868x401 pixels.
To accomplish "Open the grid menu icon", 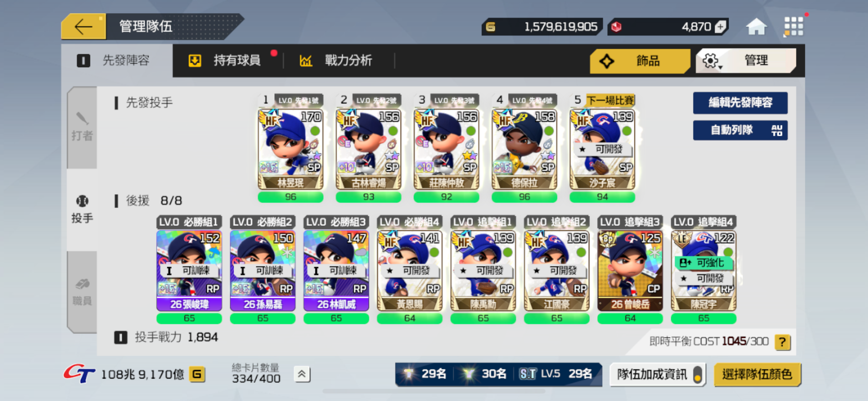I will coord(793,26).
